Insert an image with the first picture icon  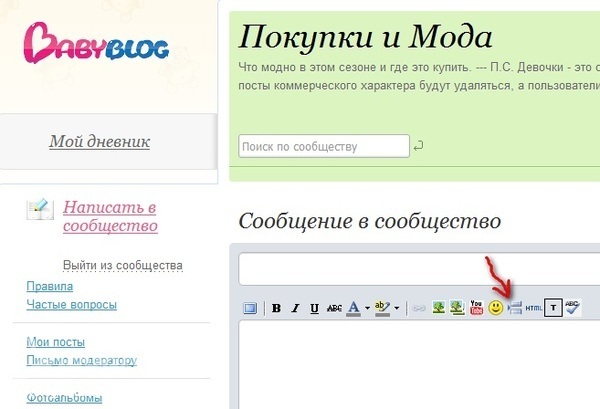tap(439, 308)
